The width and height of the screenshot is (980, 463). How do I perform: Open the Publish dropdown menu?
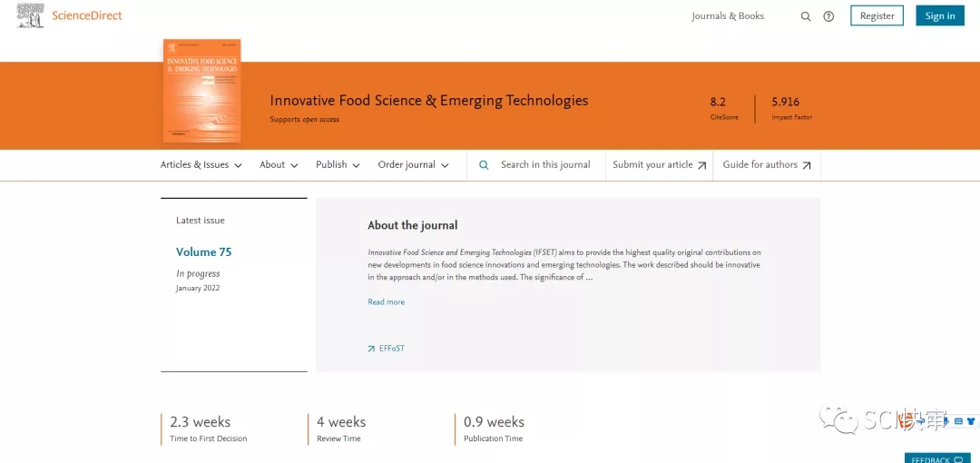point(338,165)
